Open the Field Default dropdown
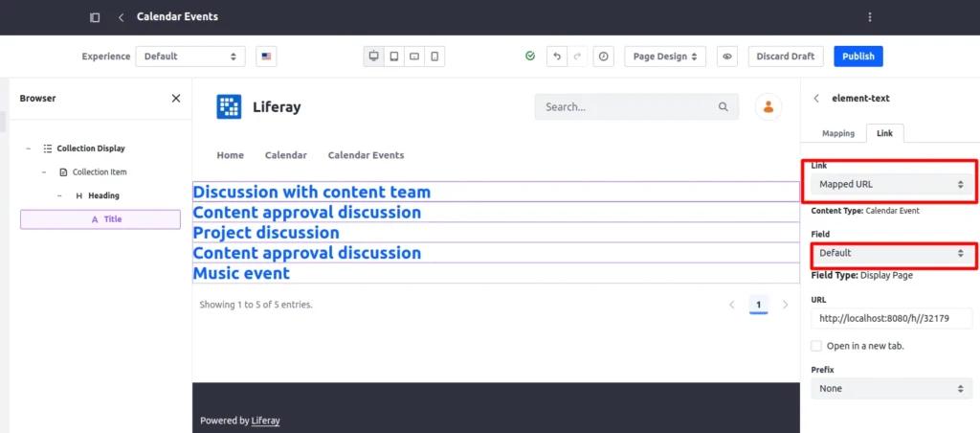The image size is (980, 433). point(891,253)
